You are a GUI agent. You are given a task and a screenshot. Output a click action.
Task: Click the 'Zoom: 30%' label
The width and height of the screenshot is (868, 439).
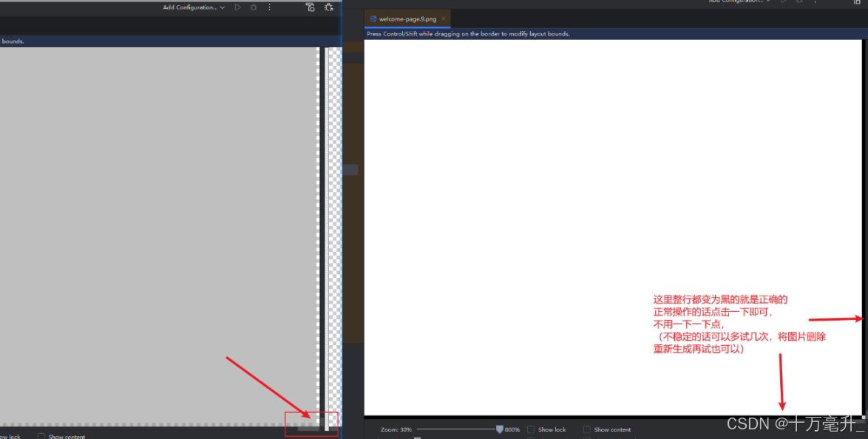click(x=396, y=429)
